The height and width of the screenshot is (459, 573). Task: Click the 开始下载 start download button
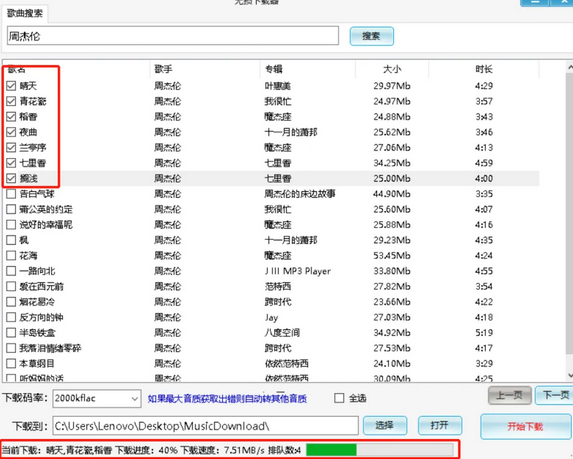[525, 426]
